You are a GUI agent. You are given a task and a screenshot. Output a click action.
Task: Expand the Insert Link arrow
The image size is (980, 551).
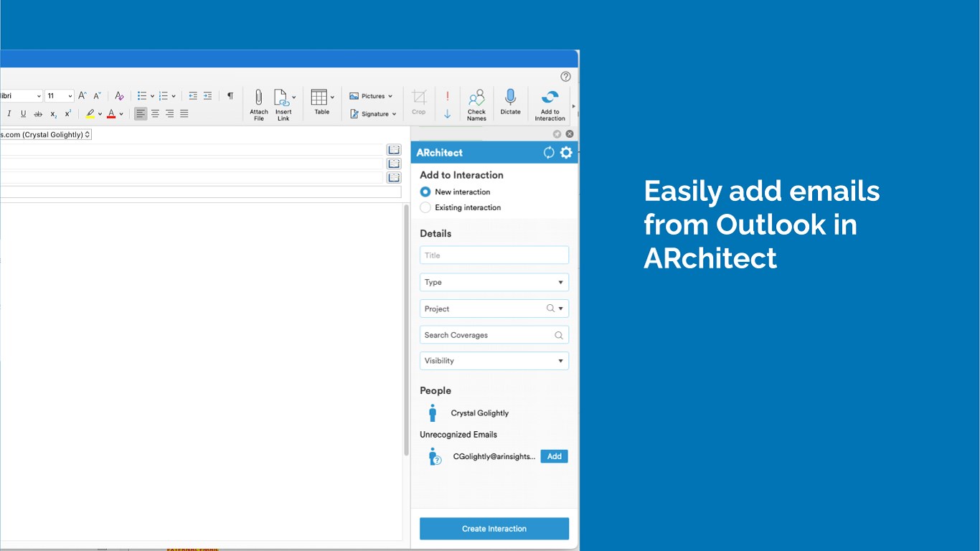click(294, 97)
